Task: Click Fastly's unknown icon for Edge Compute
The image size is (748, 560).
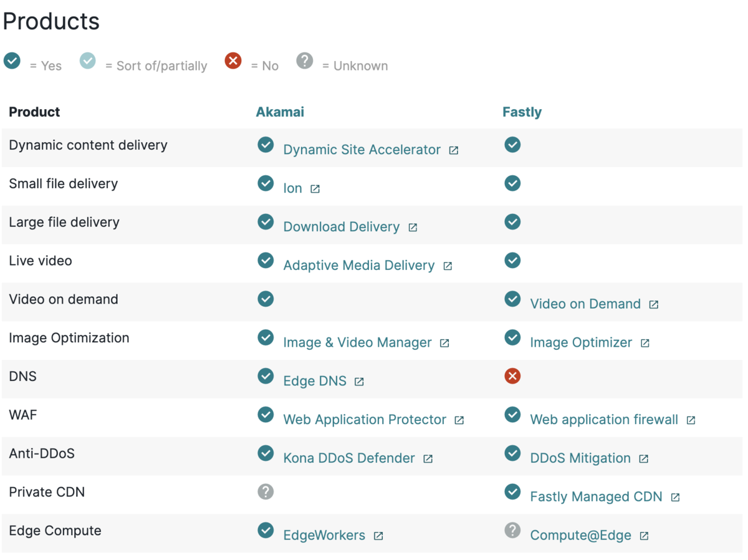Action: [x=512, y=530]
